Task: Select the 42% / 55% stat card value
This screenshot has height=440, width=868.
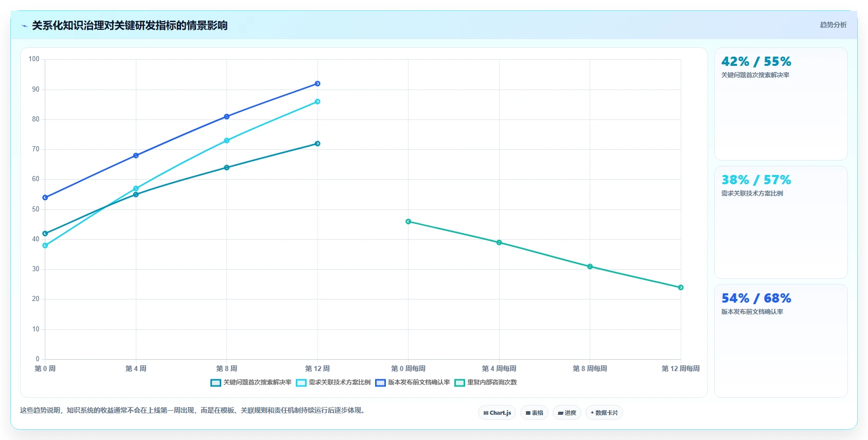Action: coord(756,62)
